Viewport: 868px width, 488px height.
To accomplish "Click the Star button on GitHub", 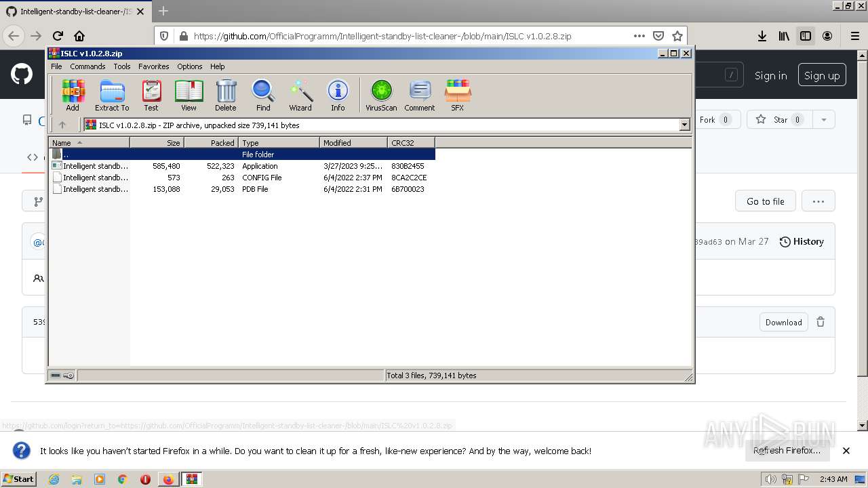I will [780, 120].
